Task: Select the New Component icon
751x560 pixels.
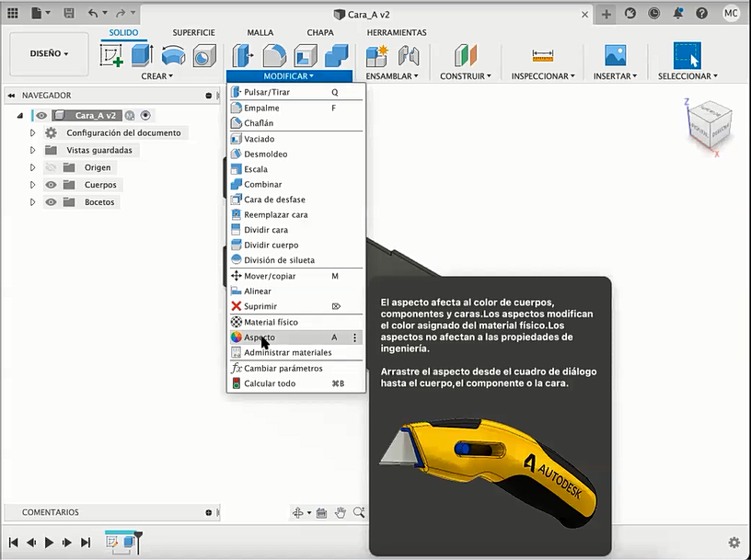Action: (x=377, y=55)
